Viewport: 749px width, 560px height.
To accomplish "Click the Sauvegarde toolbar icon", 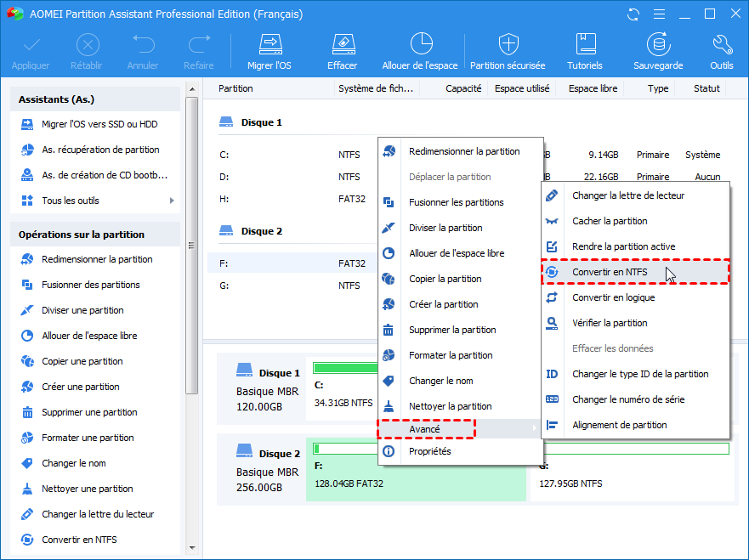I will 658,44.
